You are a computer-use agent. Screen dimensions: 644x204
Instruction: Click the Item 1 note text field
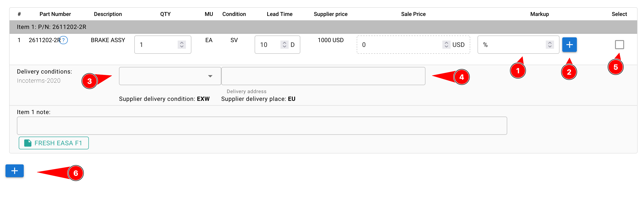tap(262, 126)
